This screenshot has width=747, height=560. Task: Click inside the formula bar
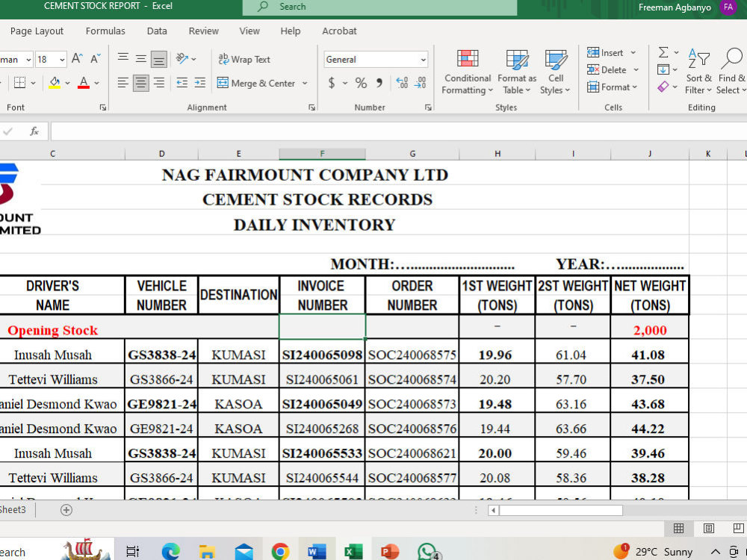(398, 131)
